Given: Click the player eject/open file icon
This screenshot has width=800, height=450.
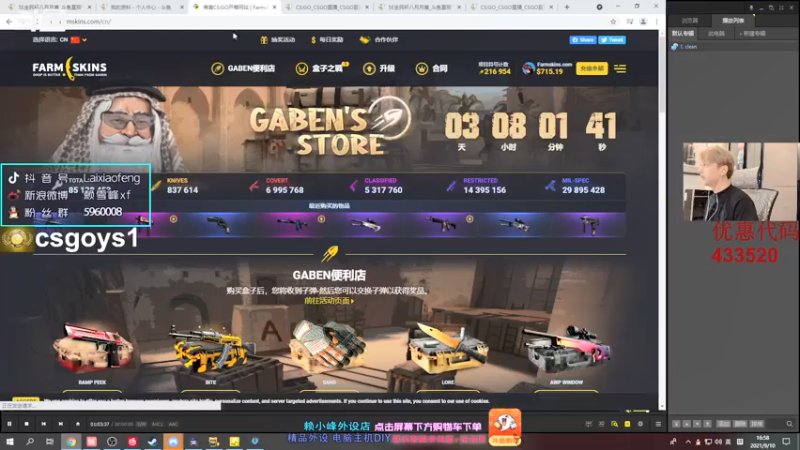Looking at the screenshot, I should click(78, 424).
